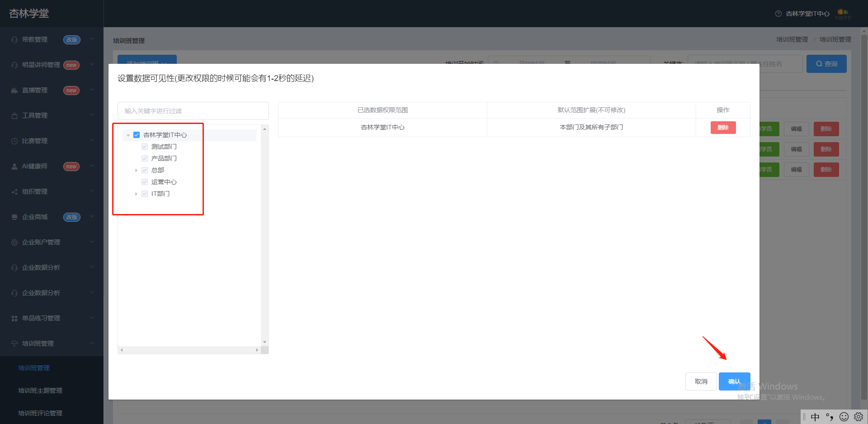868x424 pixels.
Task: Click the 直播管理 sidebar icon
Action: click(x=14, y=91)
